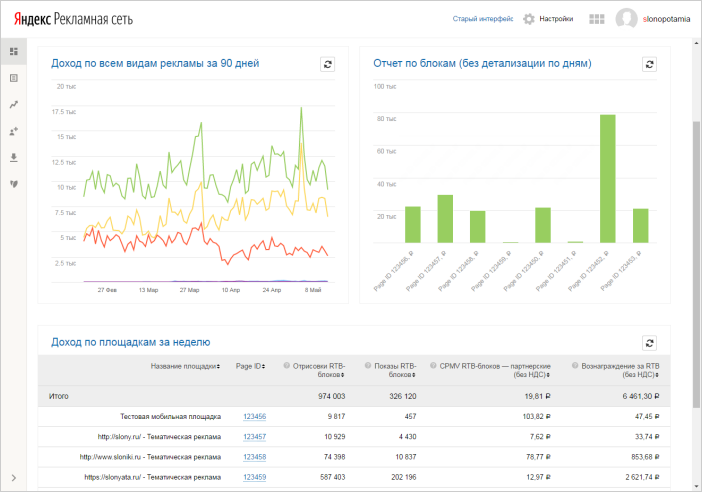This screenshot has height=492, width=702.
Task: Click total reward value 6 461,30 ₽
Action: (x=641, y=396)
